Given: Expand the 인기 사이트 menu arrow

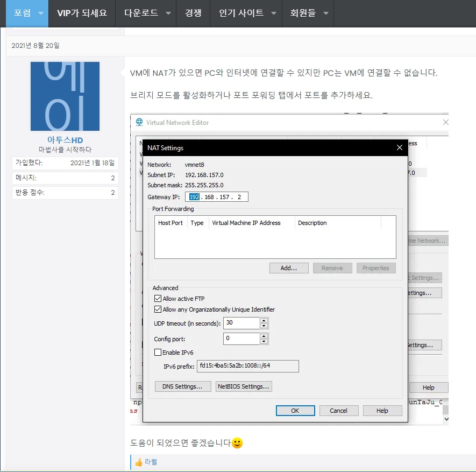Looking at the screenshot, I should click(x=274, y=13).
